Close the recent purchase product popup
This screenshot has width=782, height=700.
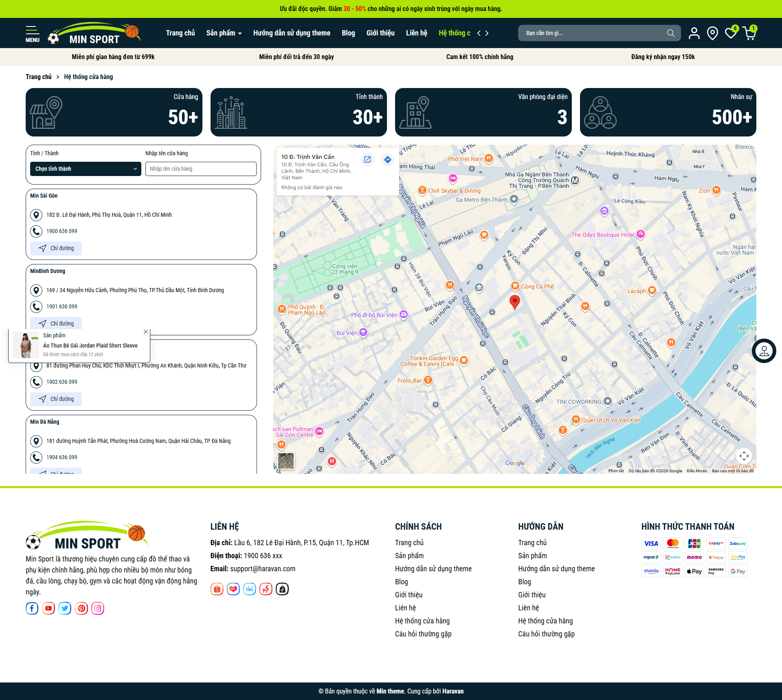[146, 332]
